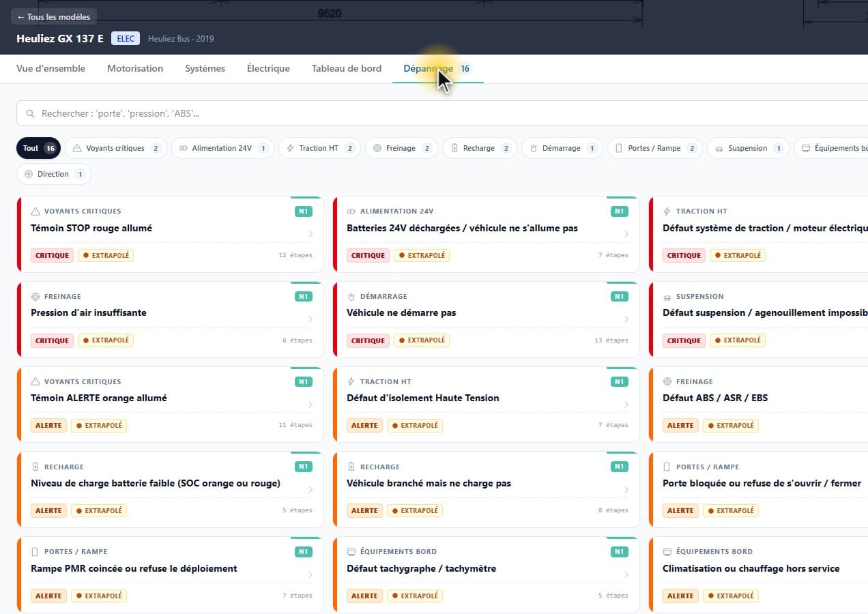Click display icon on Défaut tachygraphe card
868x614 pixels.
coord(351,552)
